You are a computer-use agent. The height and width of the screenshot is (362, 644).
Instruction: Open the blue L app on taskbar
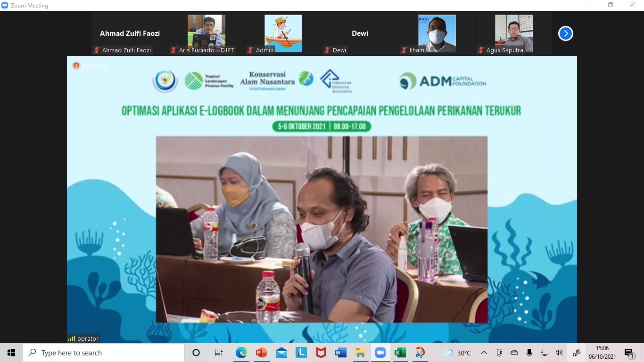301,353
